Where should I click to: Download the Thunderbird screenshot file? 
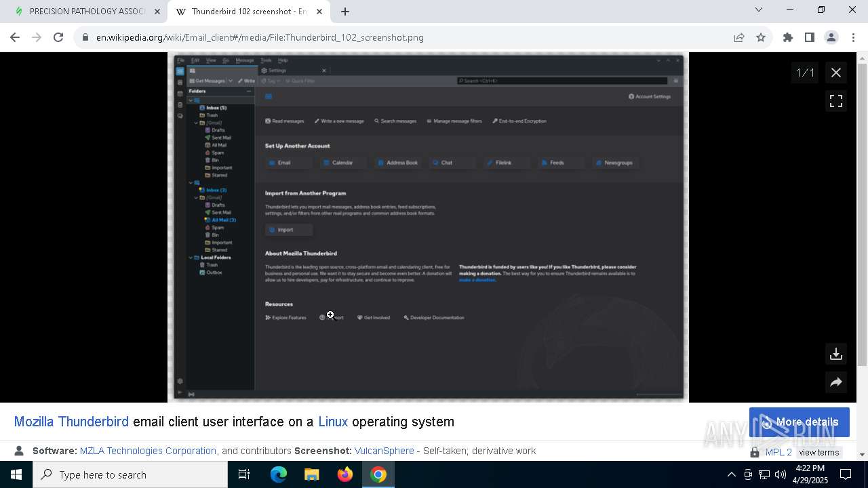[x=836, y=354]
